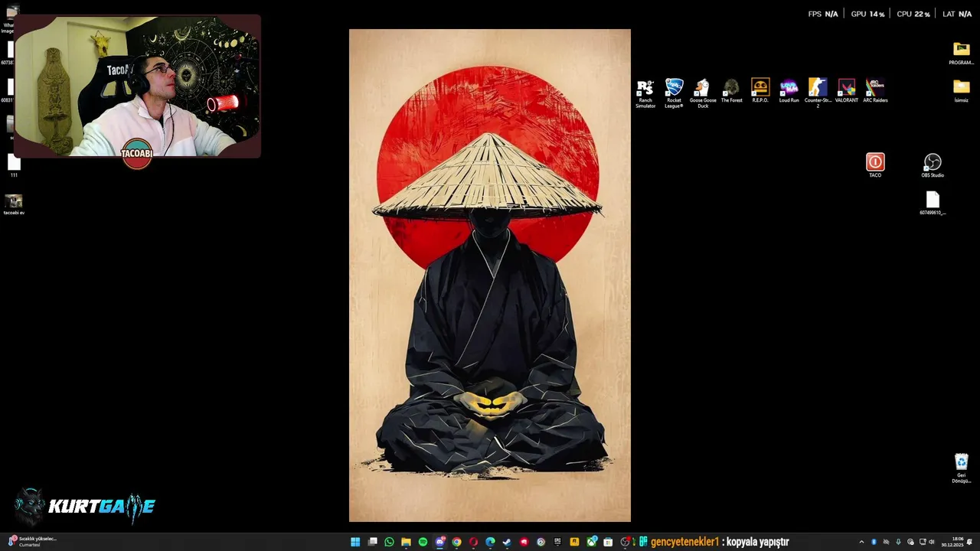Open Google Chrome from the taskbar
Viewport: 980px width, 551px height.
(456, 542)
